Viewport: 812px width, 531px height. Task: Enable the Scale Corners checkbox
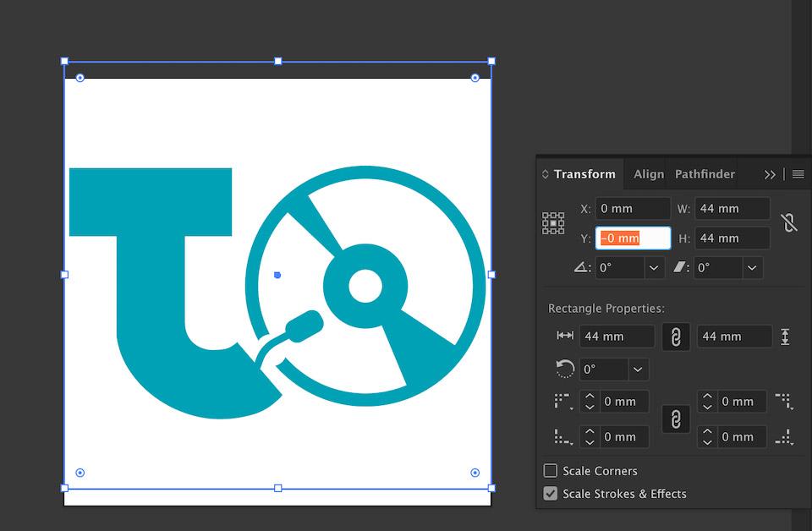(551, 471)
